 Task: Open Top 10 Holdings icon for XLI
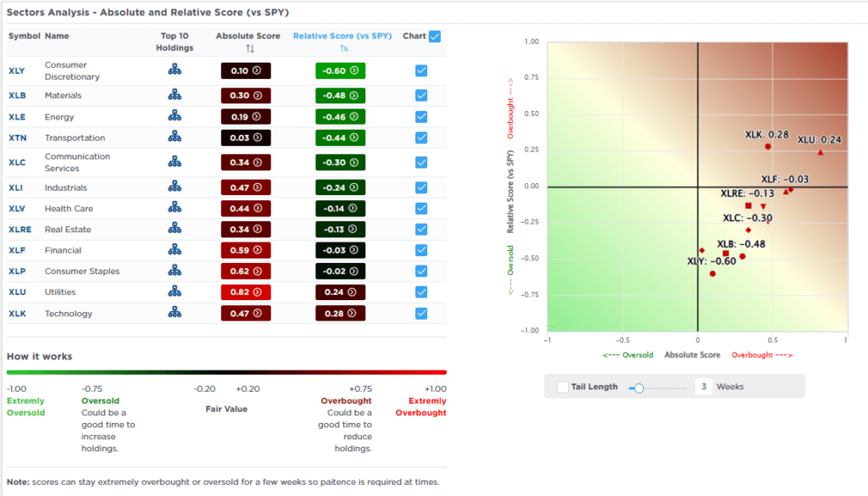pos(175,187)
